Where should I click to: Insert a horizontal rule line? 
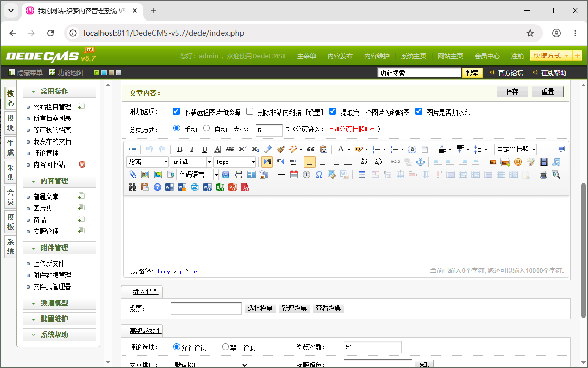(281, 175)
